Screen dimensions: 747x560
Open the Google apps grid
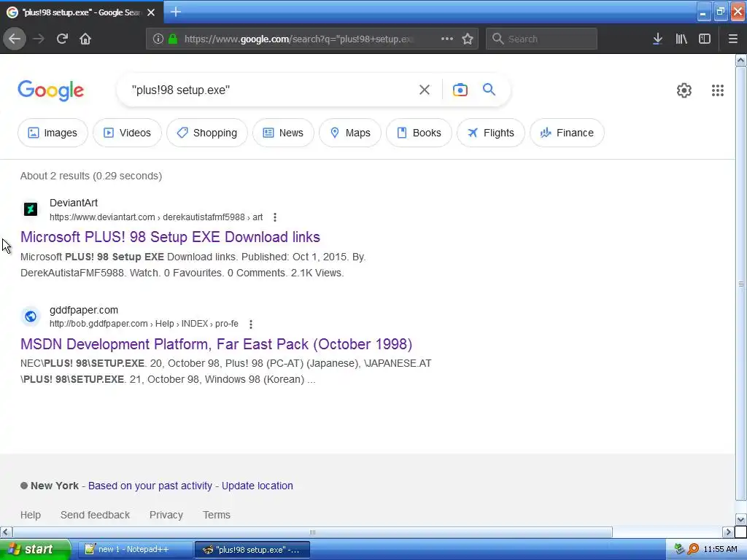[718, 90]
